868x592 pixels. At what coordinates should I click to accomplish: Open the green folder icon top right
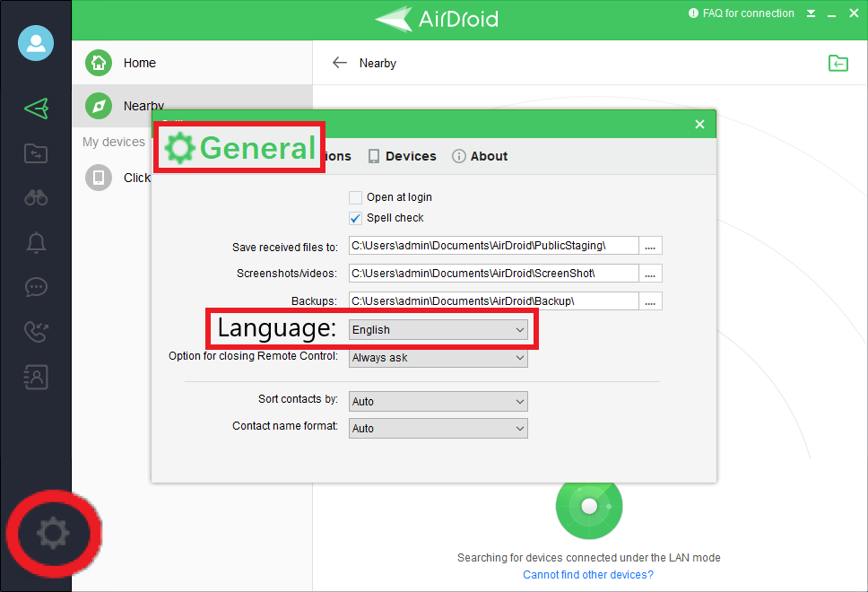coord(838,63)
